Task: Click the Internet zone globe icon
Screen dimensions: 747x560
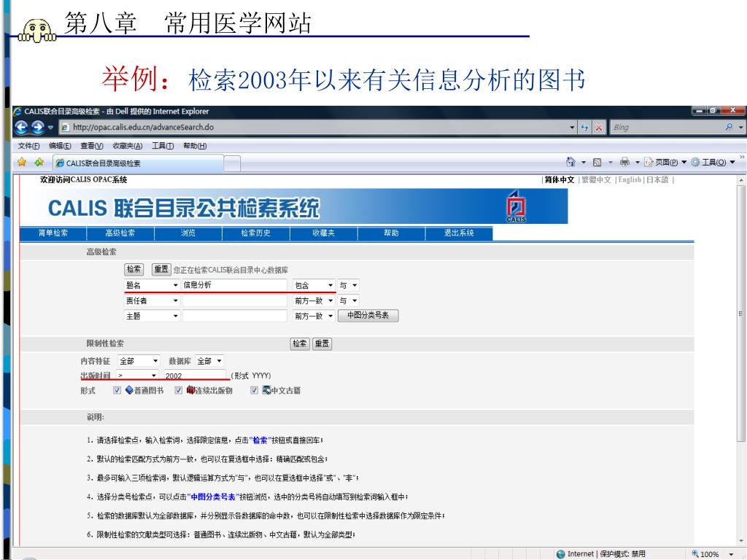Action: click(x=561, y=554)
